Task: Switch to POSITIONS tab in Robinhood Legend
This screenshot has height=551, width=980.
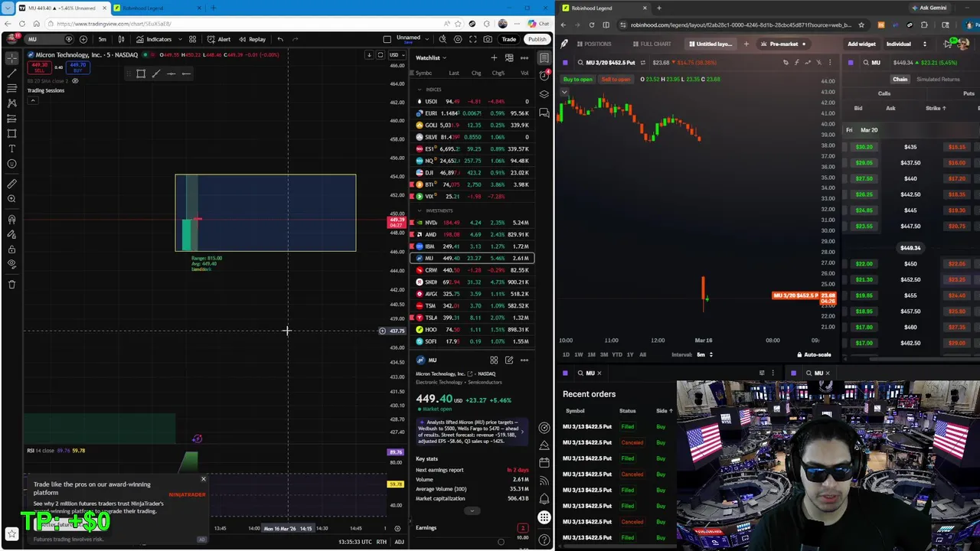Action: 594,44
